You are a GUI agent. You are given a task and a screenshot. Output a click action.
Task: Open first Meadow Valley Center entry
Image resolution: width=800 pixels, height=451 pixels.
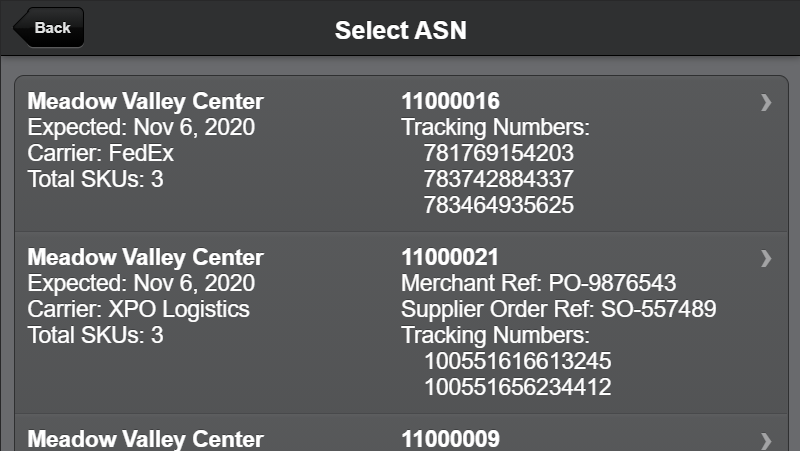(x=146, y=101)
